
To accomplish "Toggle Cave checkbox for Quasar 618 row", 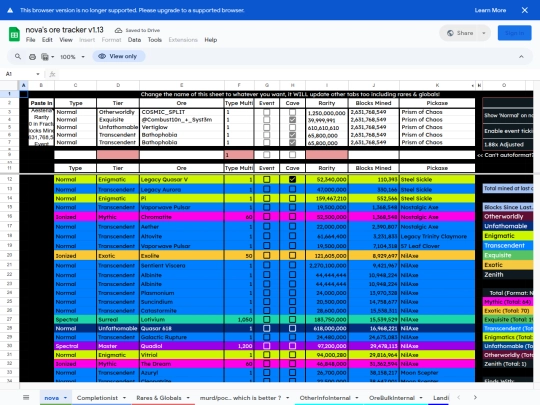I will click(x=292, y=329).
